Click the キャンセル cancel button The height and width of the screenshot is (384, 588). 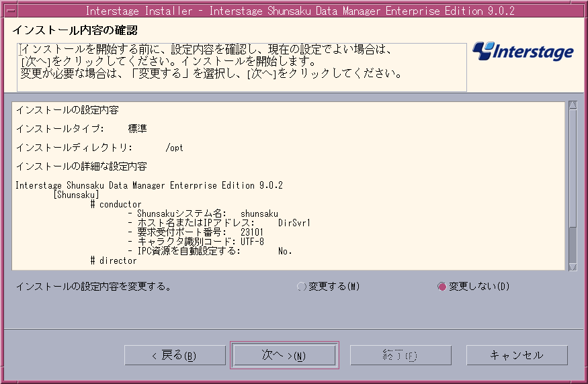(517, 355)
